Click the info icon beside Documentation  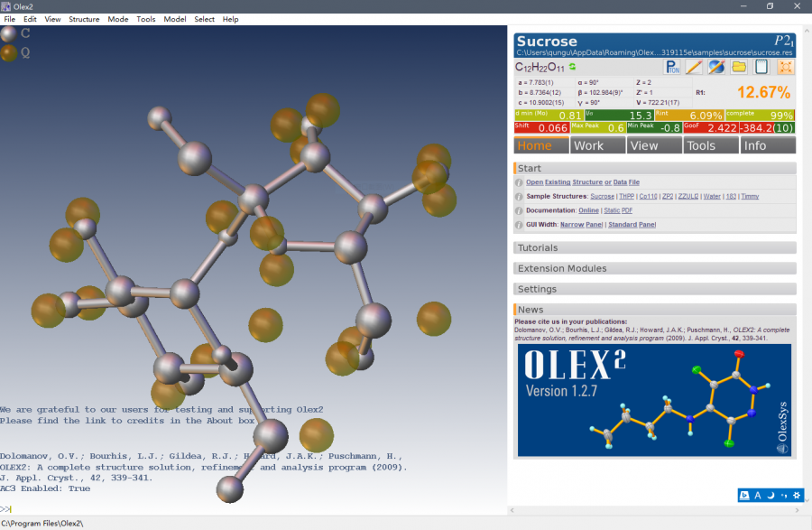coord(519,211)
